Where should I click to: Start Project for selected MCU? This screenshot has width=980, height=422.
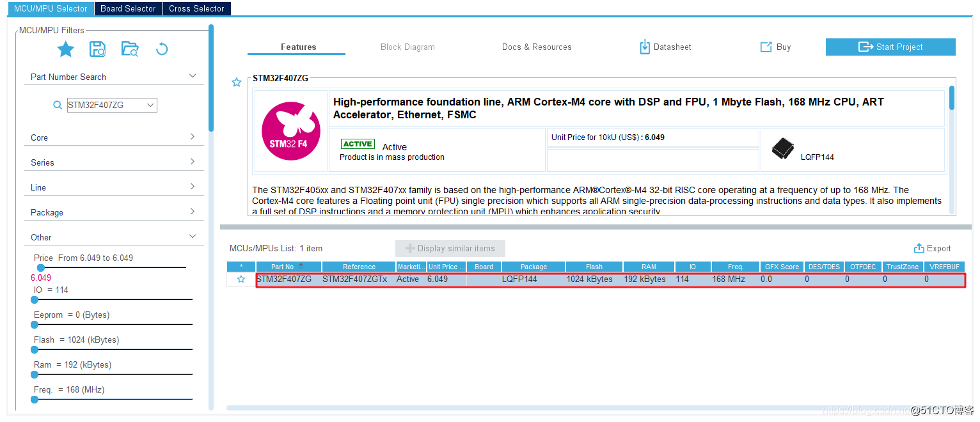coord(890,47)
